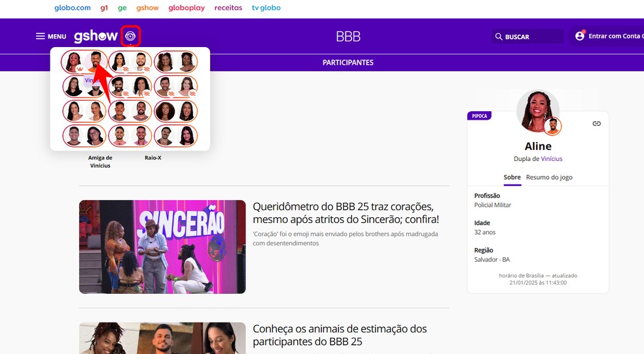Click the user account avatar icon
This screenshot has width=644, height=354.
(x=579, y=36)
